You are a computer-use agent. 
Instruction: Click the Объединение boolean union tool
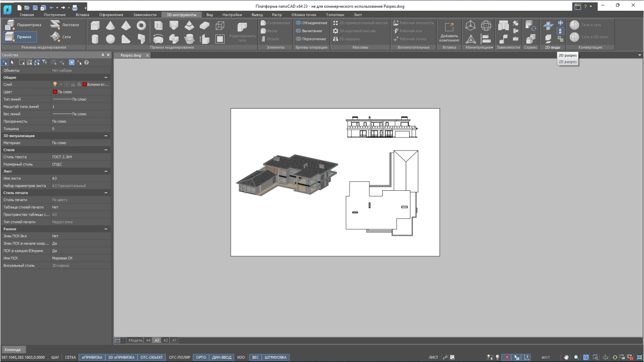[x=312, y=23]
